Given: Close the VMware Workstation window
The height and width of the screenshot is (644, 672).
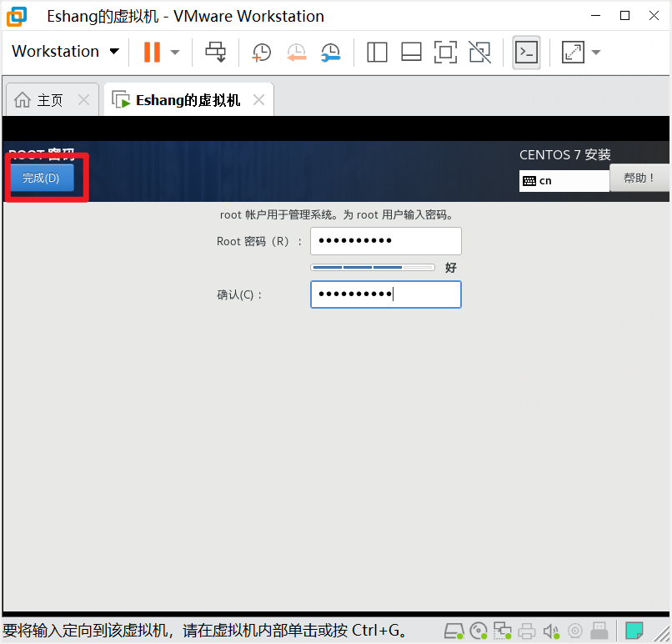Looking at the screenshot, I should click(x=654, y=16).
